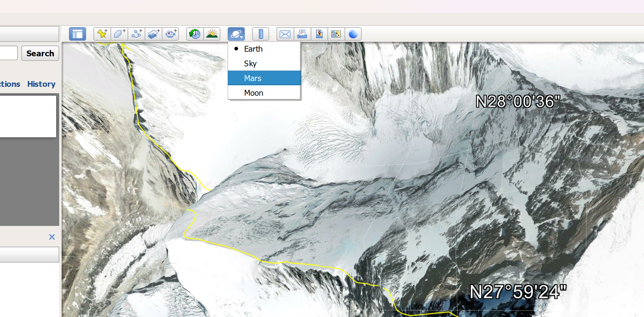Open the History link

41,84
